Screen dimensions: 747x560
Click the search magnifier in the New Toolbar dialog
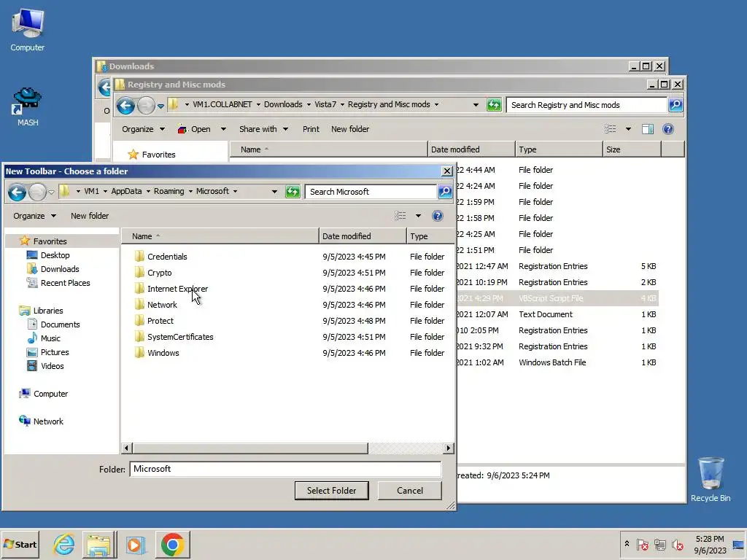[445, 192]
